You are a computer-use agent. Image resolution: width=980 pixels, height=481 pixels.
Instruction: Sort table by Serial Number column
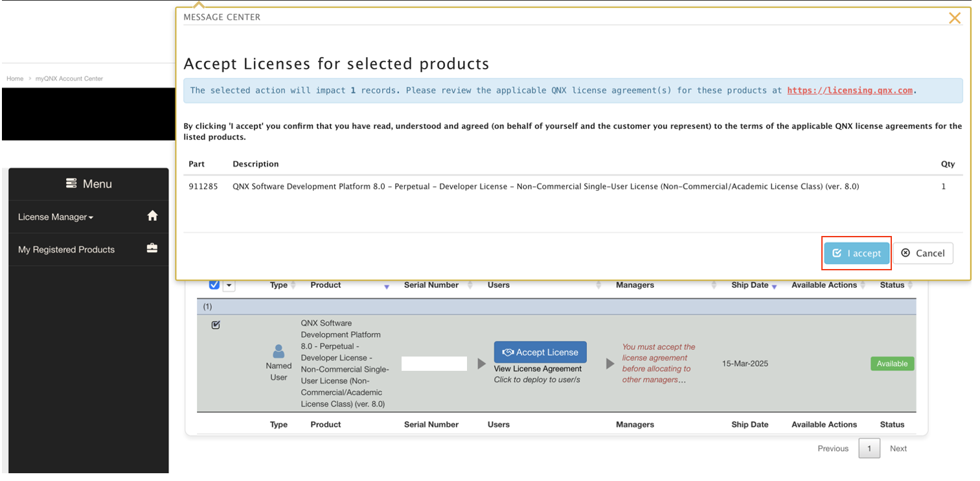coord(438,285)
